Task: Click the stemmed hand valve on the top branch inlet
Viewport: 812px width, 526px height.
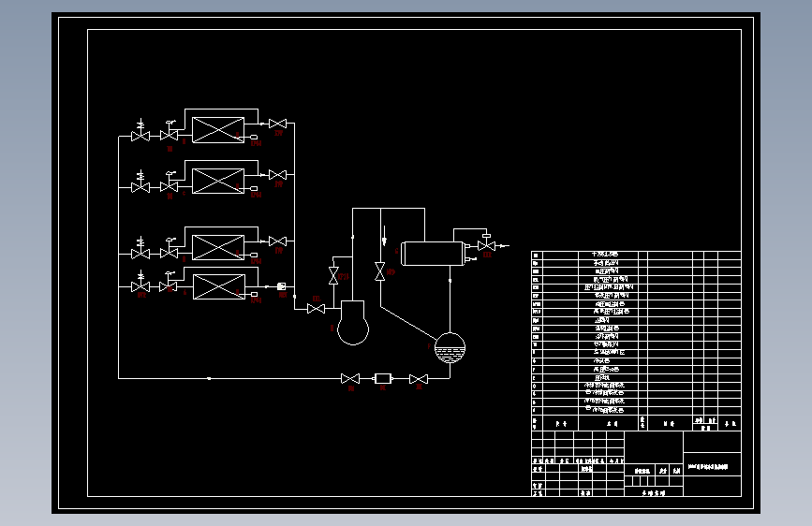Action: pyautogui.click(x=140, y=131)
